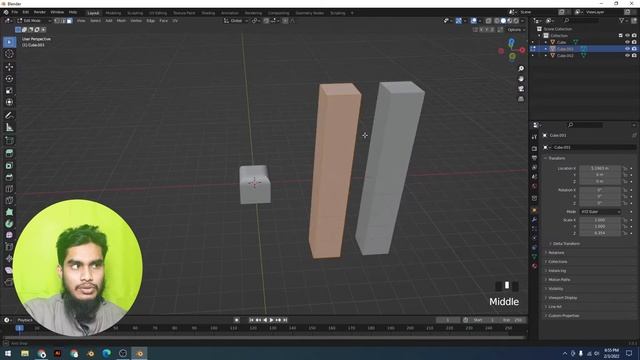Open the Object properties orange tab
This screenshot has width=640, height=360.
[534, 210]
